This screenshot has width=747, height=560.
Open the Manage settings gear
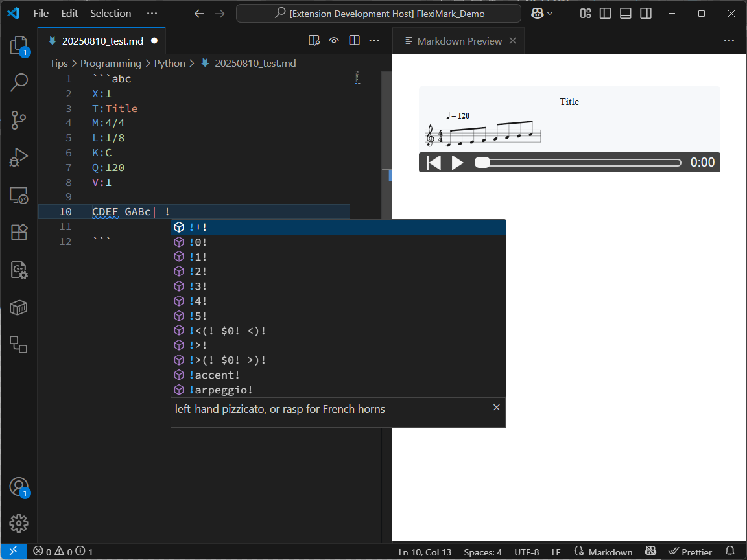(x=19, y=523)
